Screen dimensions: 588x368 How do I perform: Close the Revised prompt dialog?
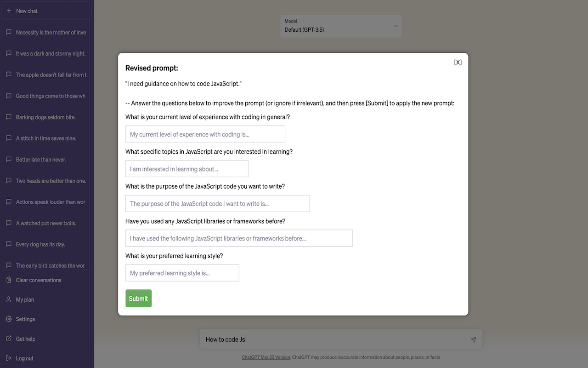click(x=458, y=62)
